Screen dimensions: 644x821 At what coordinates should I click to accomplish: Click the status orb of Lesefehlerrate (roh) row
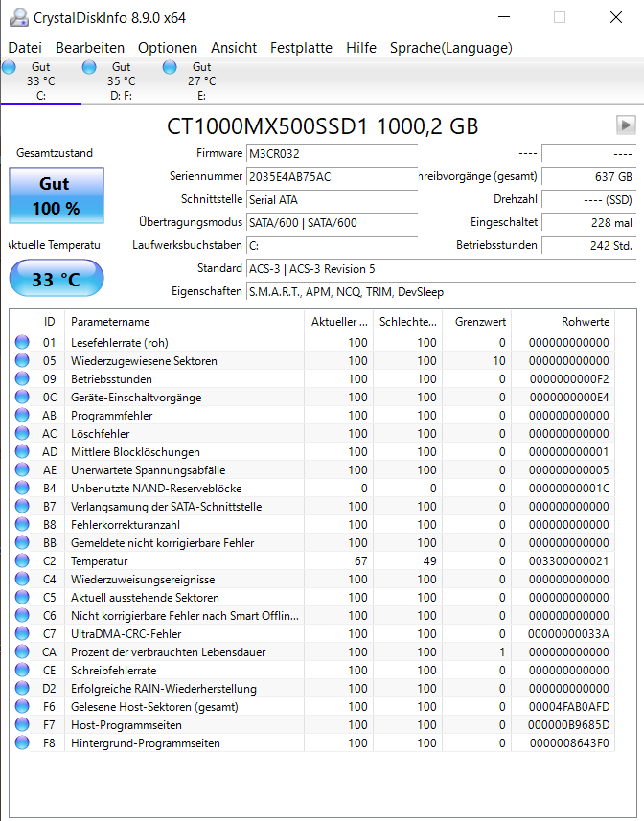[x=22, y=342]
